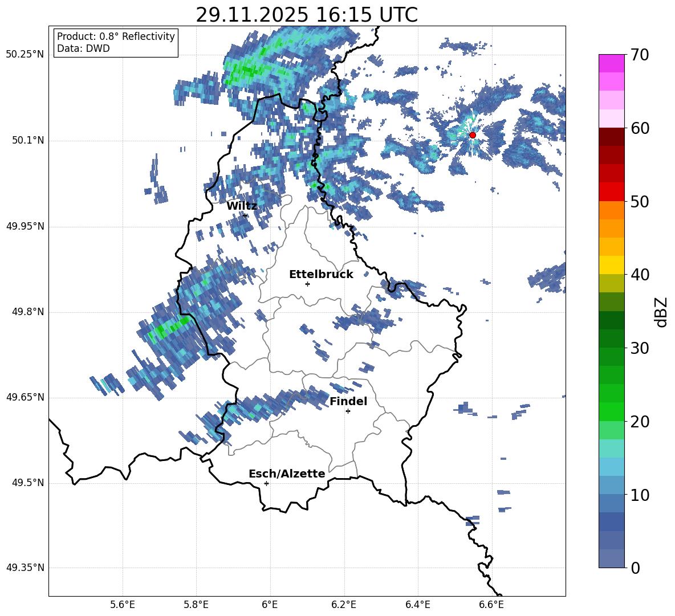Image resolution: width=675 pixels, height=616 pixels.
Task: Click the Esch/Alzette city label
Action: (287, 474)
